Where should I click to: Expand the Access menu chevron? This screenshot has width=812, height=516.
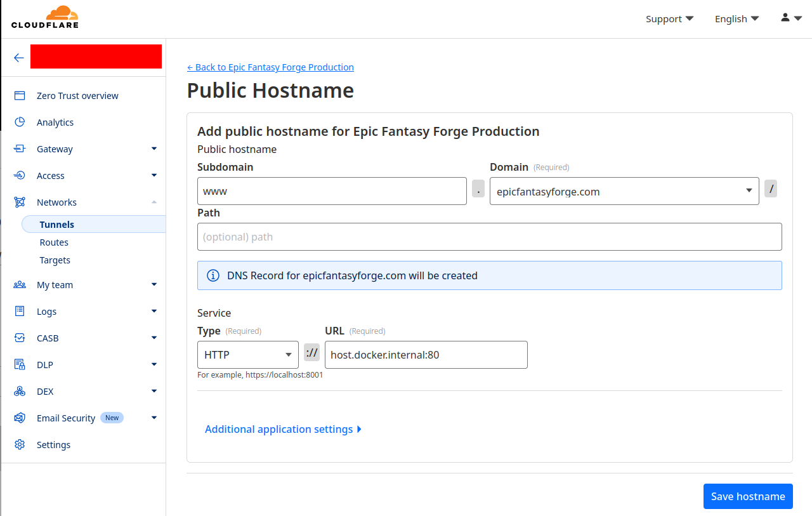coord(154,175)
